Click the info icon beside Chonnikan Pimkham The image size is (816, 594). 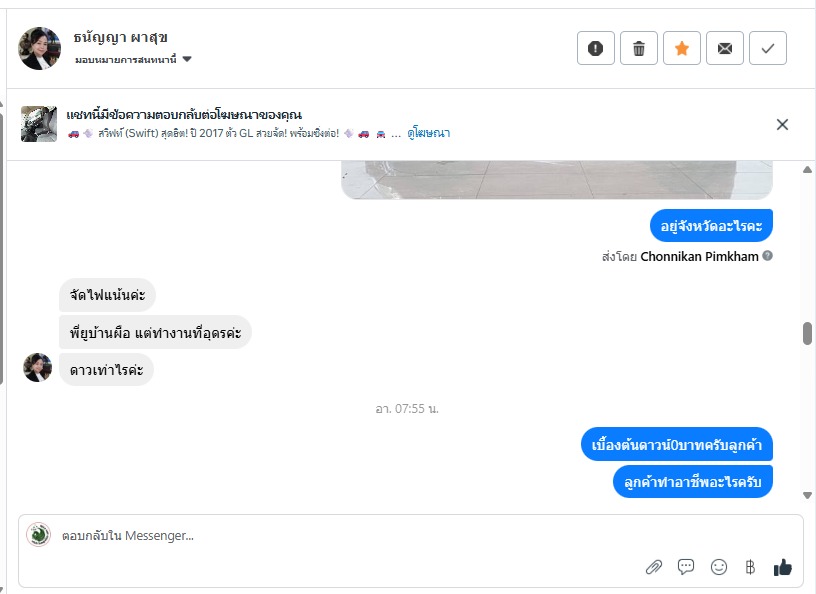pos(767,256)
